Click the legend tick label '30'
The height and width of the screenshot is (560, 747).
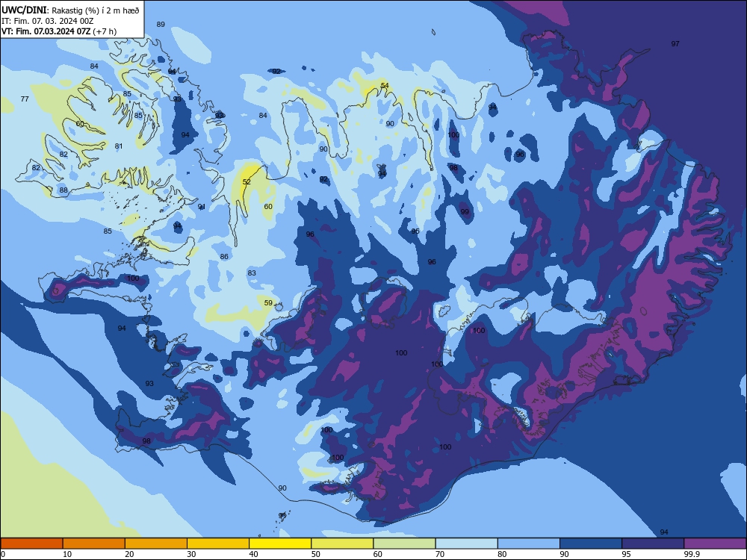tap(191, 554)
